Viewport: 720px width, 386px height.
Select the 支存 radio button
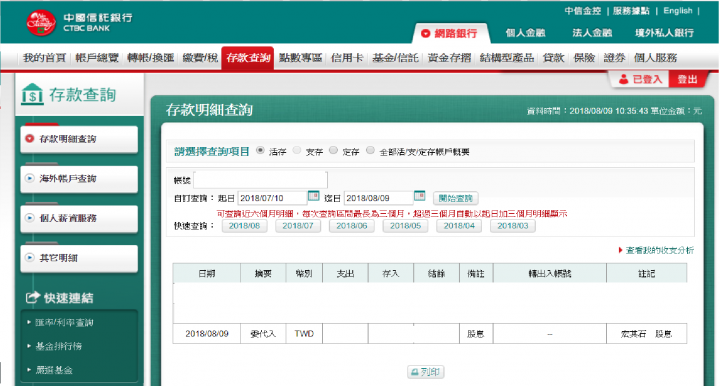(x=297, y=150)
